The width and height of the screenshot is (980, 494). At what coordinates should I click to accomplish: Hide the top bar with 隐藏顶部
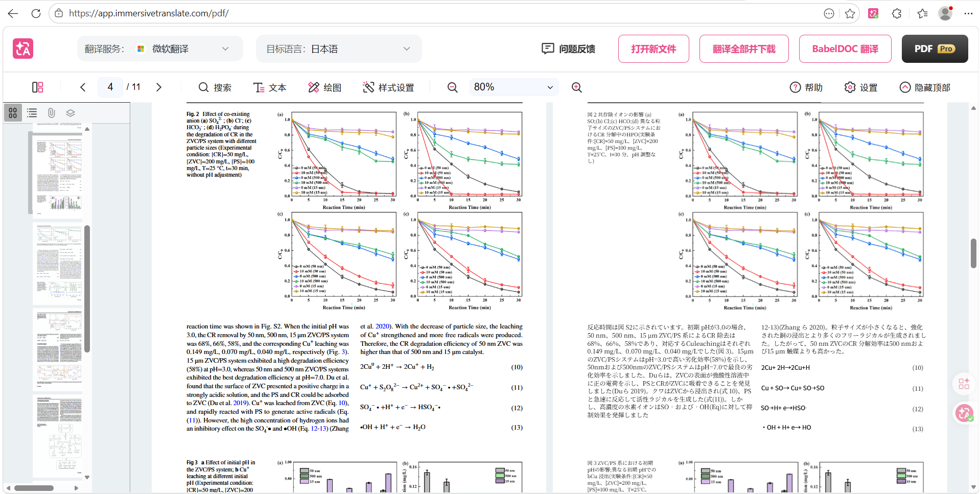click(x=925, y=87)
